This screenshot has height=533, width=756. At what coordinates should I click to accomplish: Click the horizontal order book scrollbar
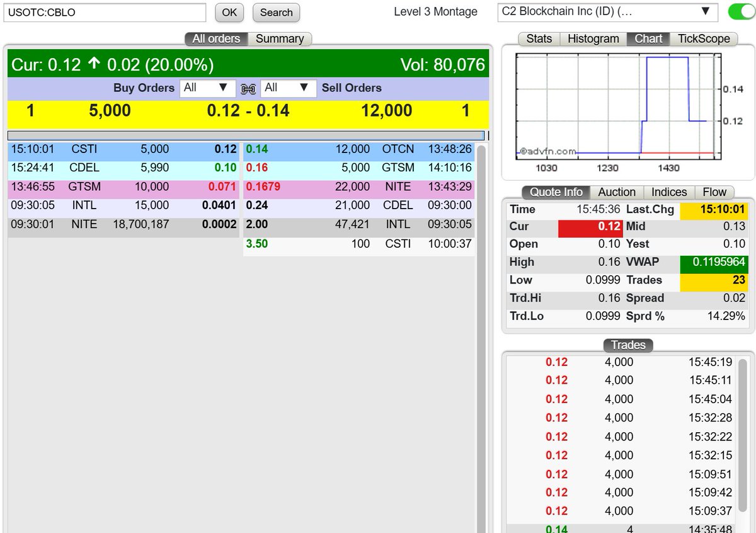(x=246, y=135)
